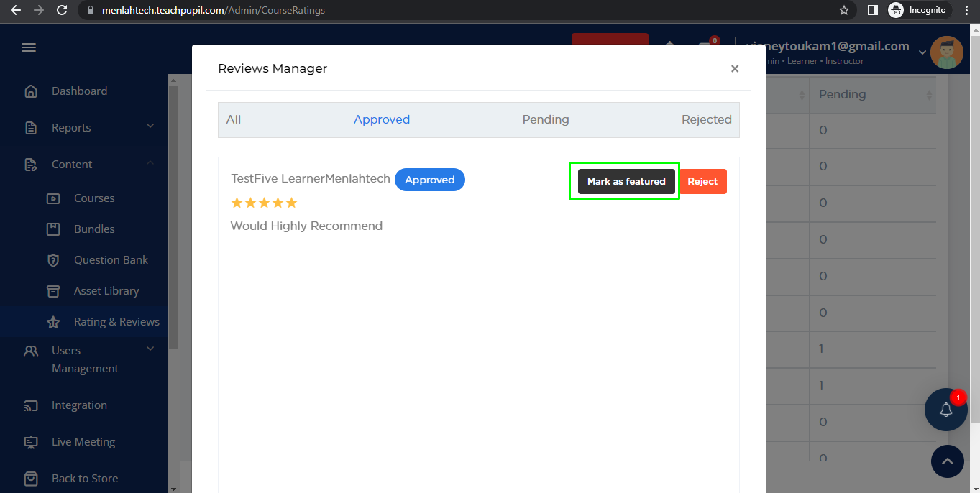The width and height of the screenshot is (980, 493).
Task: Click the Question Bank shield icon
Action: [53, 260]
